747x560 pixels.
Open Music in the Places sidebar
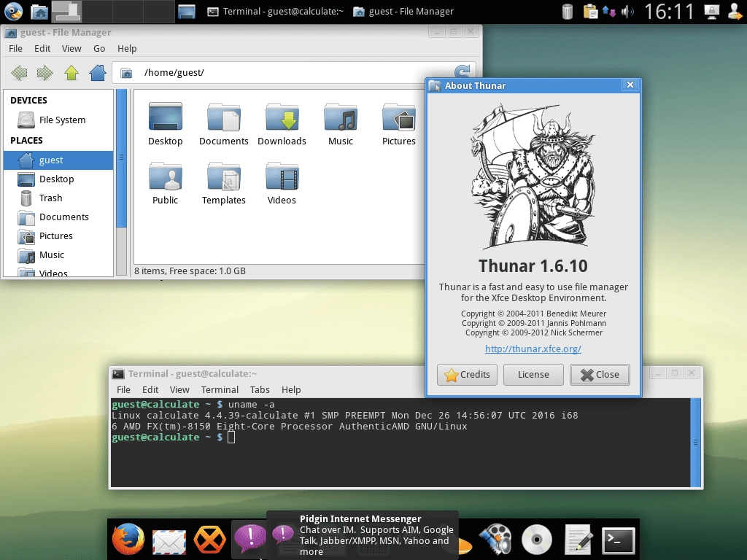pyautogui.click(x=58, y=255)
